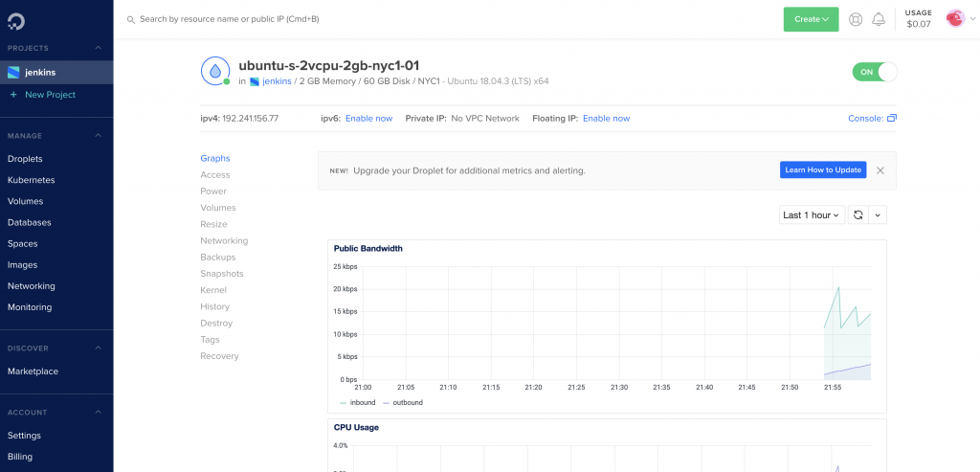Open the Last 1 hour time range dropdown
Image resolution: width=980 pixels, height=472 pixels.
812,215
